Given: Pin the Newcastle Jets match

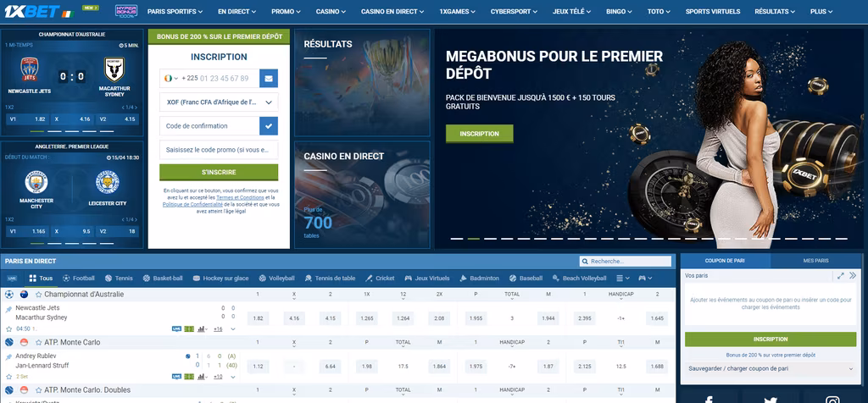Looking at the screenshot, I should click(x=8, y=310).
